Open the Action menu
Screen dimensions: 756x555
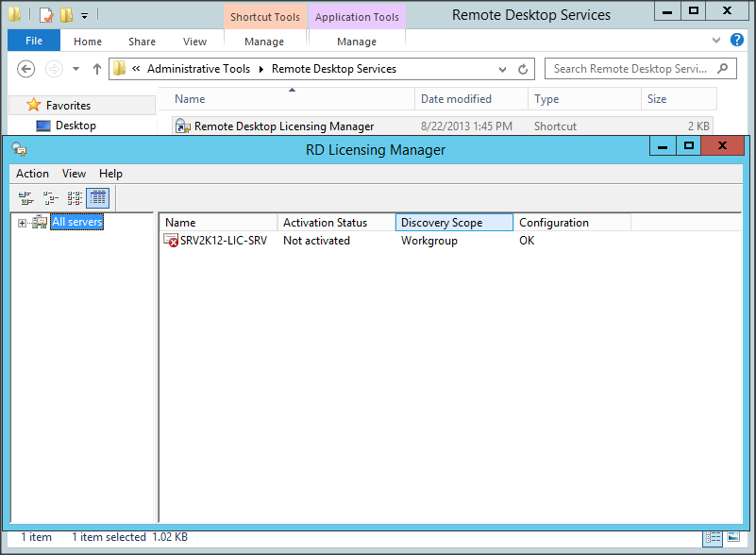pyautogui.click(x=32, y=174)
